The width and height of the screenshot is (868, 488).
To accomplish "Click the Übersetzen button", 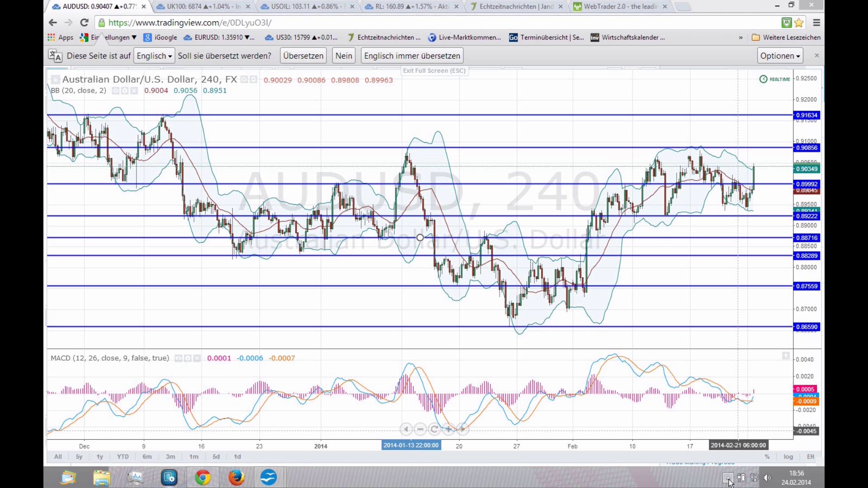I will [303, 56].
